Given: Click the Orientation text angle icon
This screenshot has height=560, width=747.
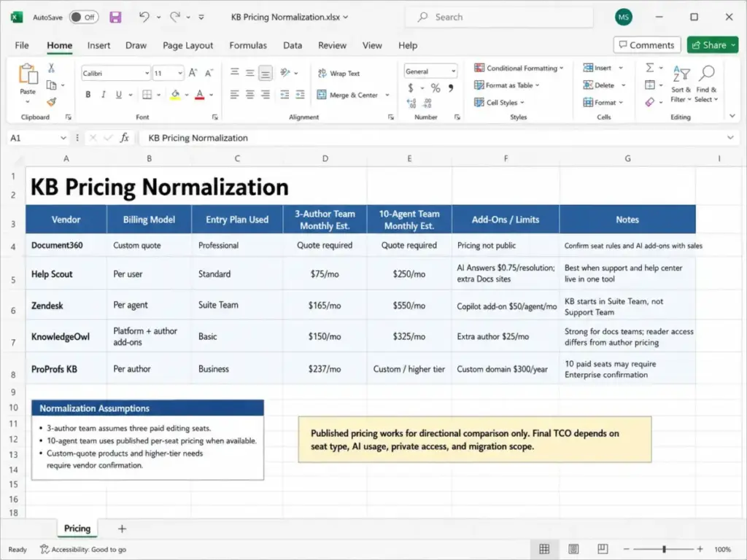Looking at the screenshot, I should (x=285, y=72).
